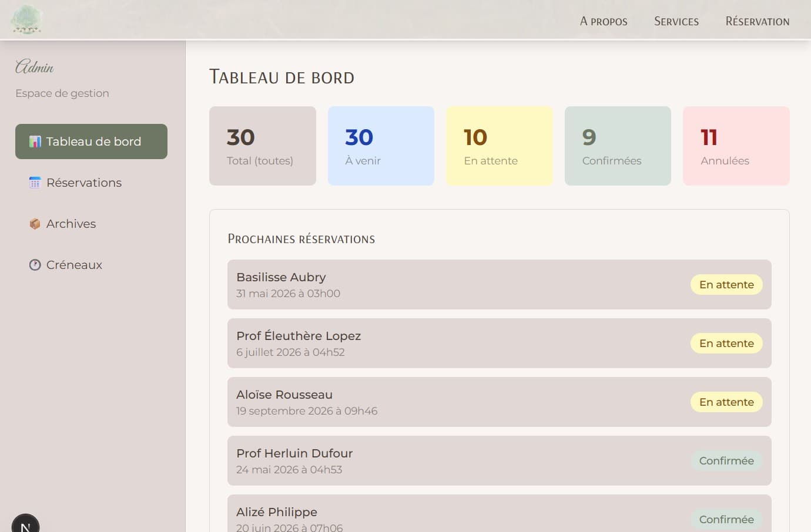Open the Créneaux management page
The height and width of the screenshot is (532, 811).
(x=74, y=265)
